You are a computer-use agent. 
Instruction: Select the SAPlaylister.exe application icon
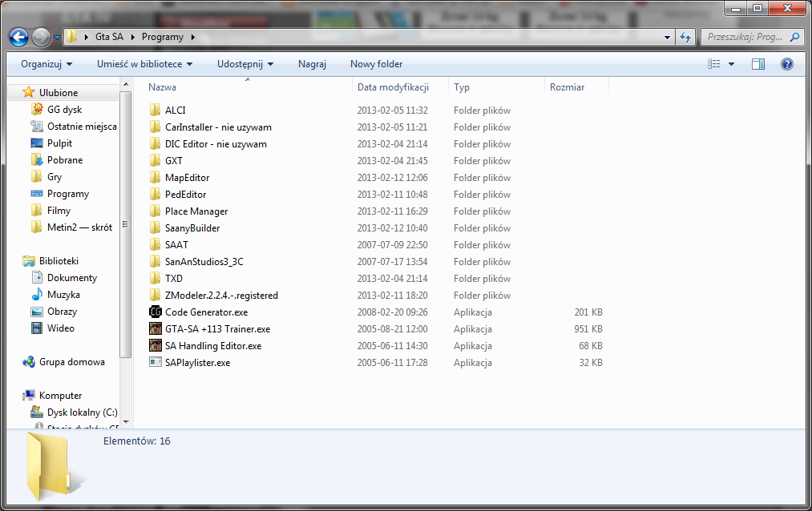pos(156,363)
